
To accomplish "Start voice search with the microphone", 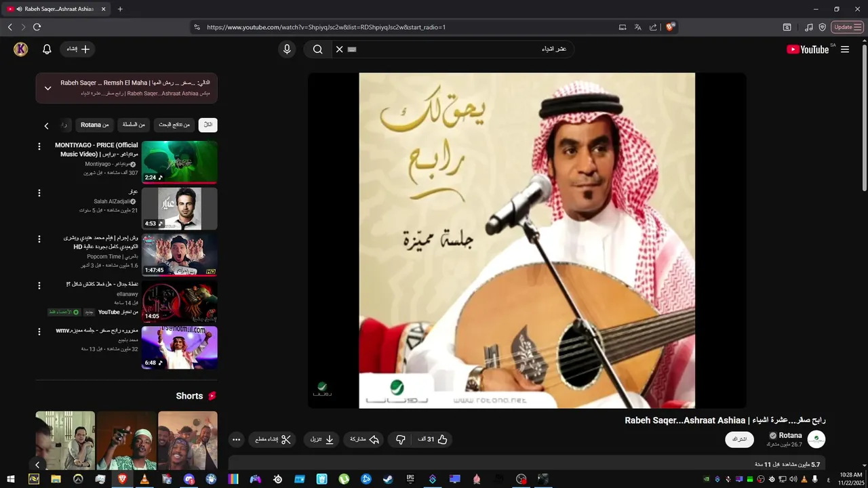I will 287,49.
